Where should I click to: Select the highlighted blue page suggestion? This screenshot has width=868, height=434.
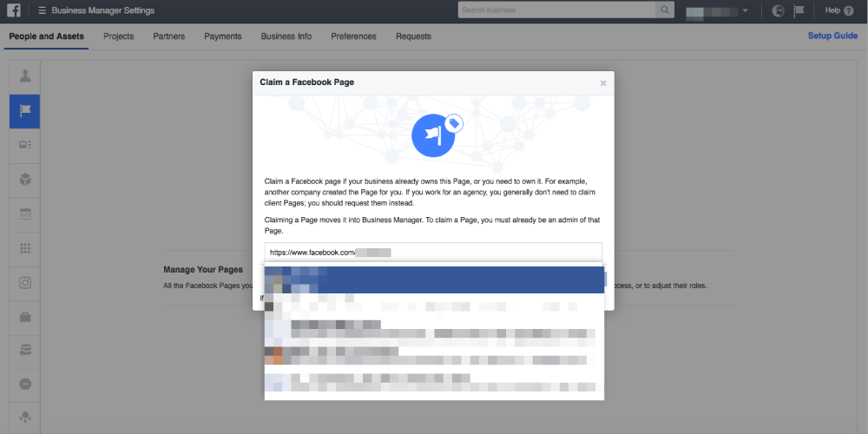point(434,279)
